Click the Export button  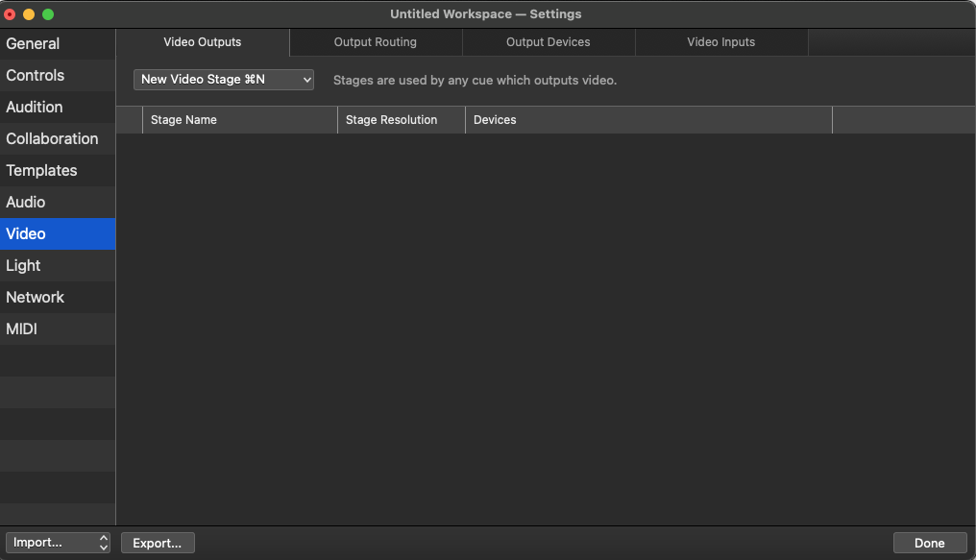tap(157, 543)
